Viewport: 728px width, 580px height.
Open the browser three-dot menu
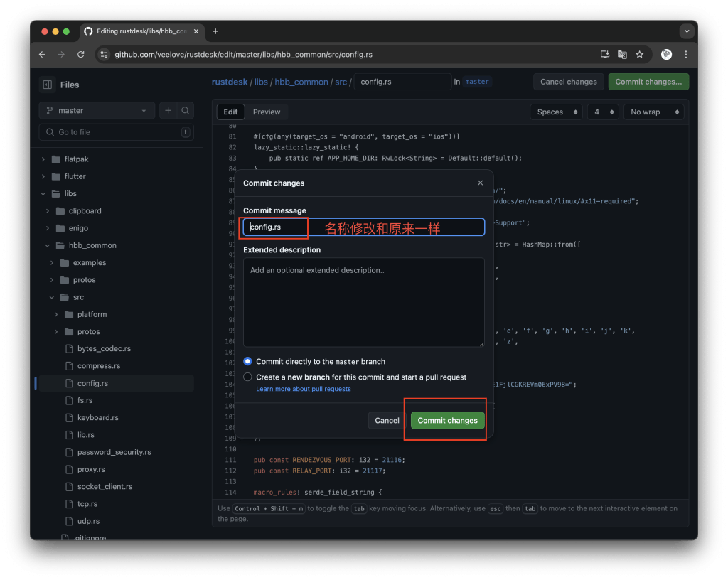(685, 54)
